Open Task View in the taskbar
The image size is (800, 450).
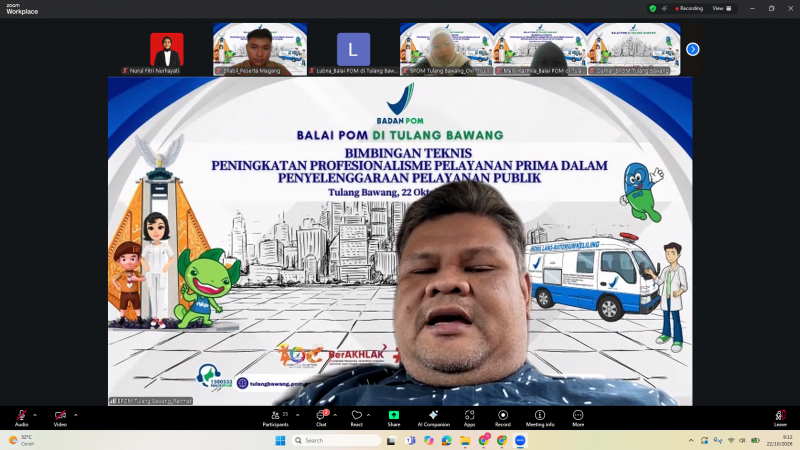pos(391,440)
